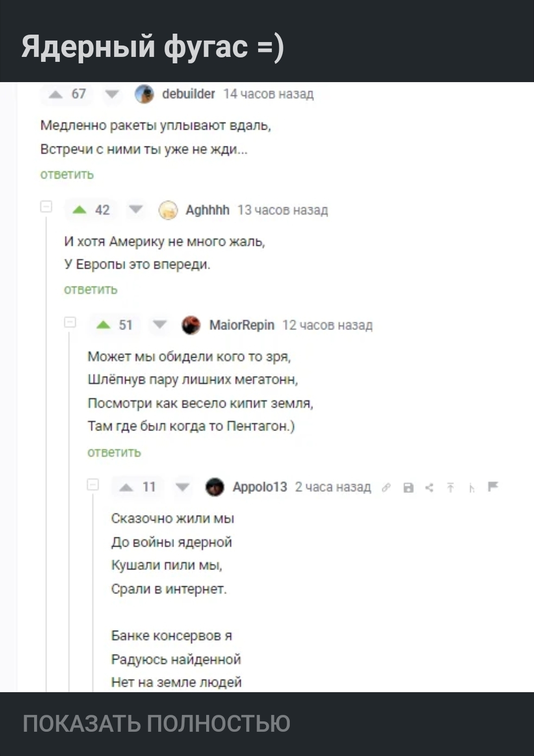View Appolo13's profile avatar
This screenshot has width=534, height=756.
(215, 487)
